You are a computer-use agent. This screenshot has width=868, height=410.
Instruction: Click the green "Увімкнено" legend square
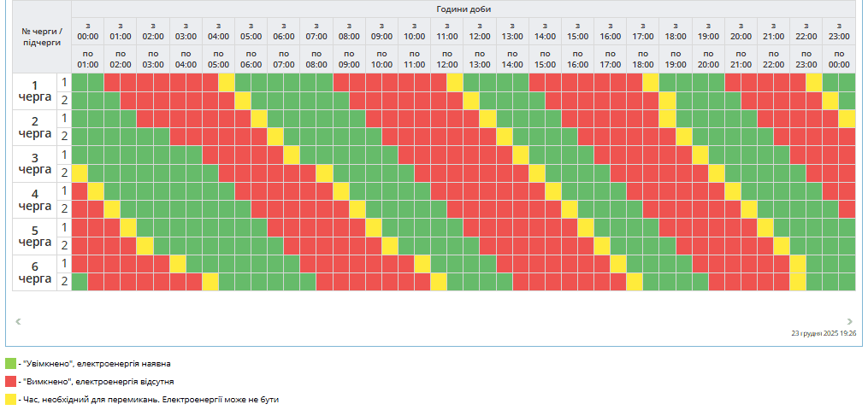(x=10, y=364)
